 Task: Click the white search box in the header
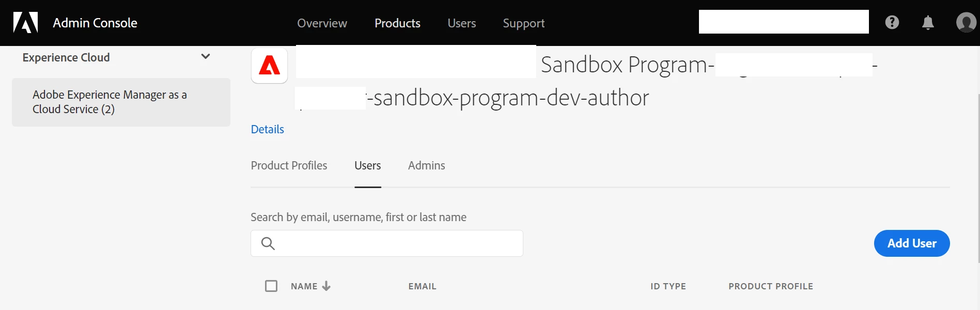tap(784, 22)
